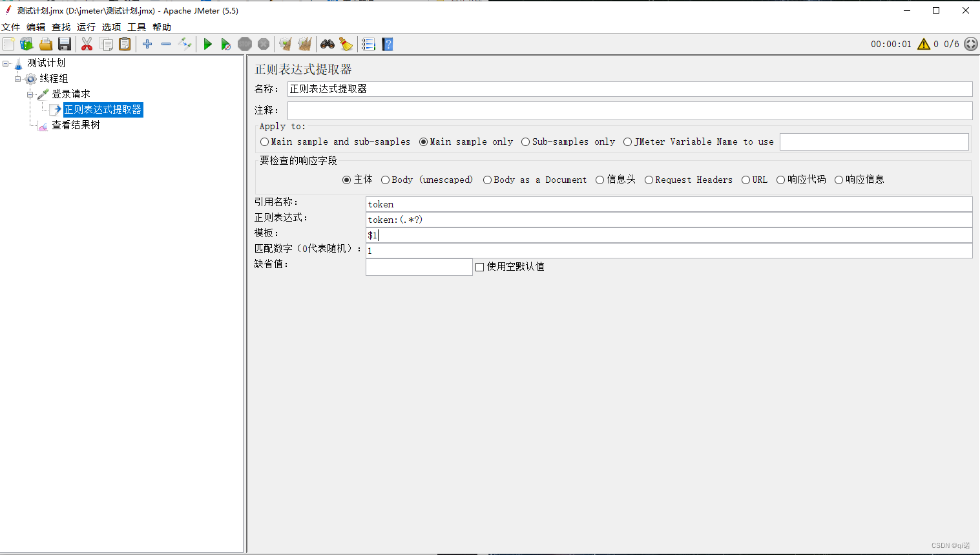Select Request Headers radio button

[x=649, y=180]
